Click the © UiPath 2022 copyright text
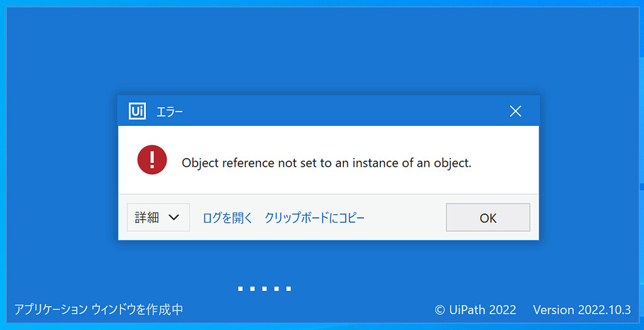The height and width of the screenshot is (330, 644). (x=475, y=310)
